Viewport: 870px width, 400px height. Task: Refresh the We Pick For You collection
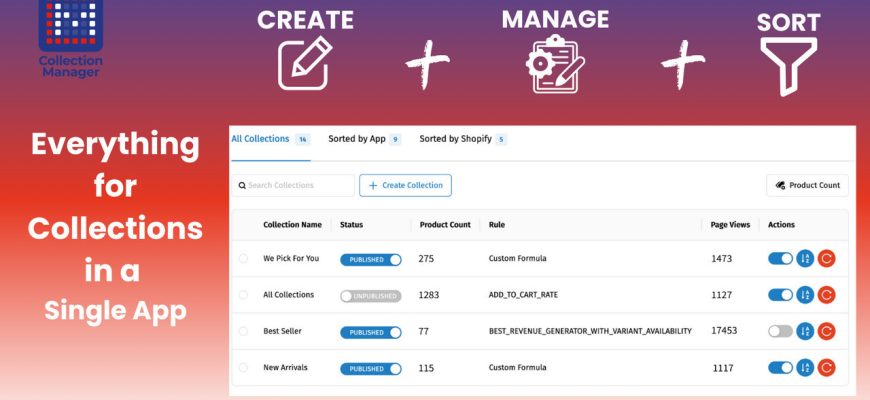pyautogui.click(x=826, y=258)
